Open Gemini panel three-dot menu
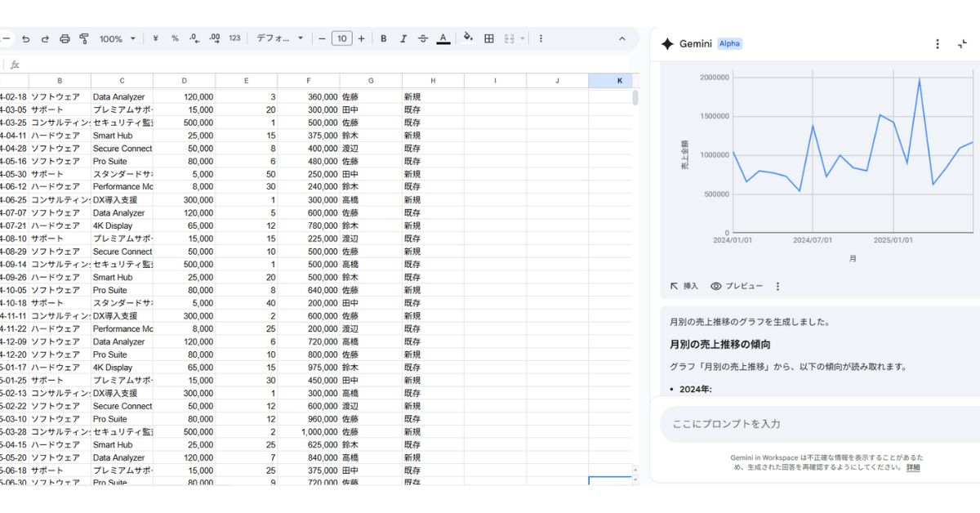The image size is (980, 513). 938,44
